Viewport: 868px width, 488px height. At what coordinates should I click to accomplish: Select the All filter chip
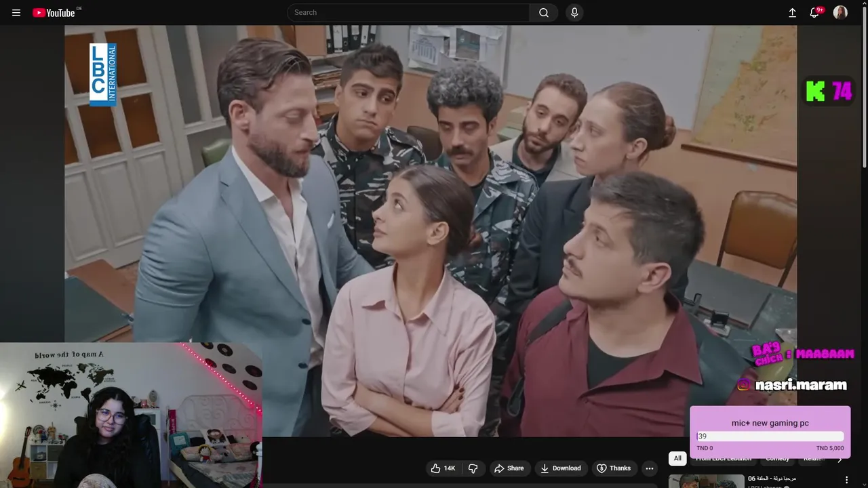pos(677,459)
